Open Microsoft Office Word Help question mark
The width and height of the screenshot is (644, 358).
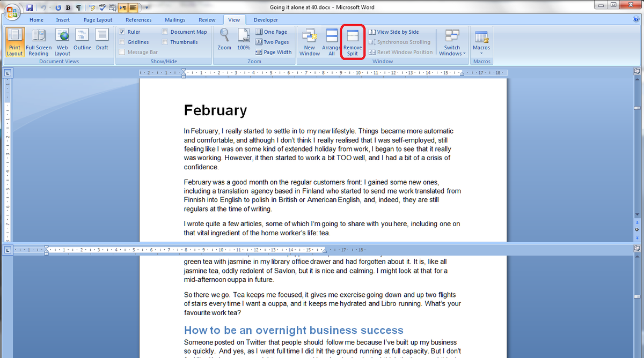[x=636, y=20]
